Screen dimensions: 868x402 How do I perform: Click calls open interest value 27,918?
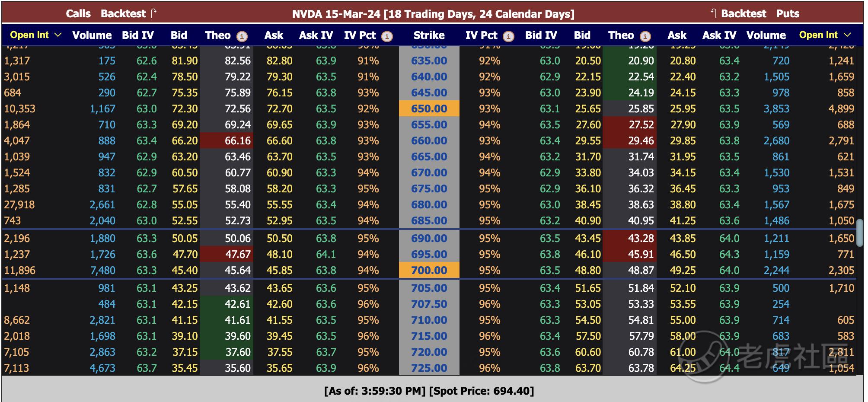pos(19,205)
